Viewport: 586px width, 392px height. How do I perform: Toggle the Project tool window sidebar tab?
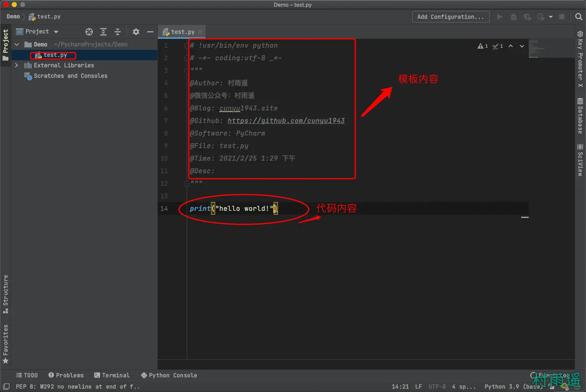click(5, 44)
